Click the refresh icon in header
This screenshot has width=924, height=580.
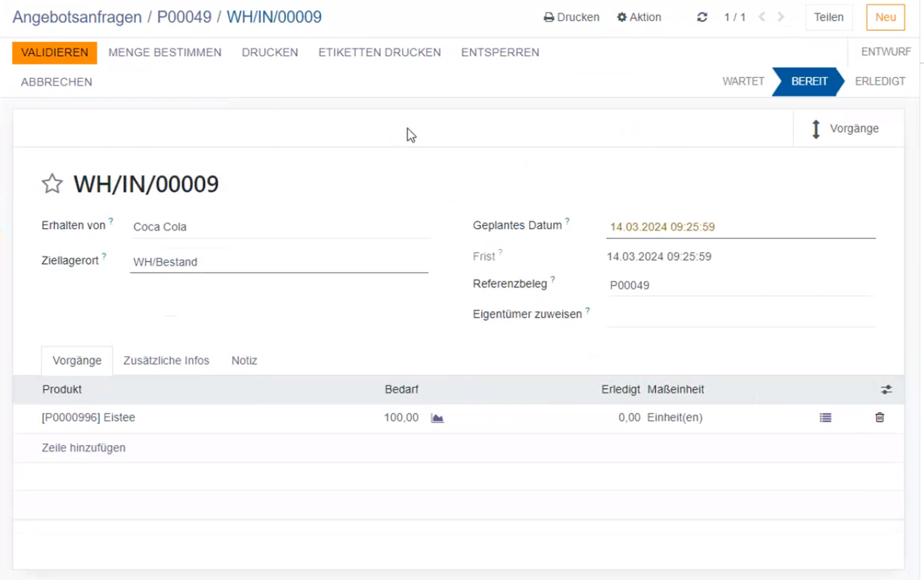click(x=702, y=18)
